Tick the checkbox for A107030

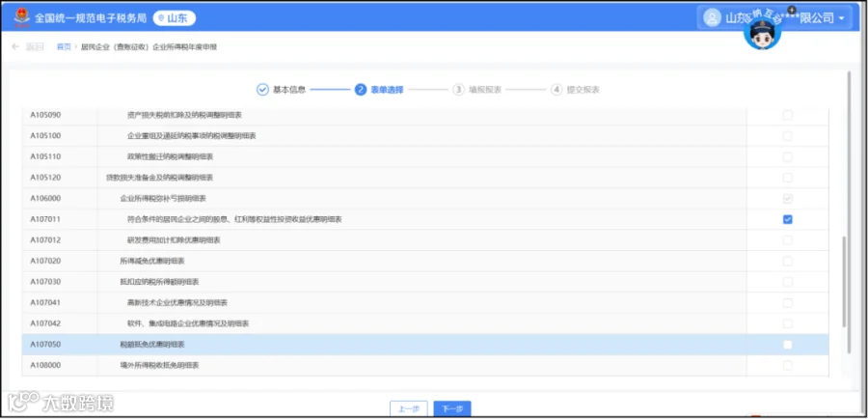(x=787, y=282)
